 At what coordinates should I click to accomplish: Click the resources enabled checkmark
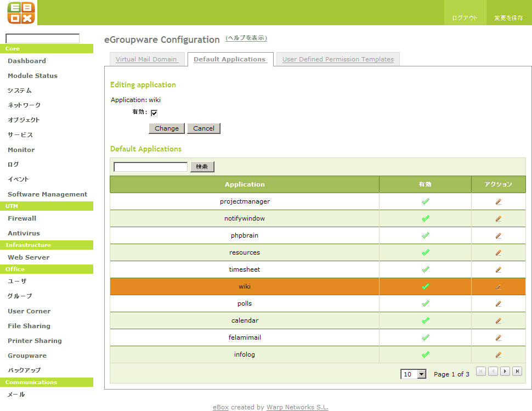[426, 252]
